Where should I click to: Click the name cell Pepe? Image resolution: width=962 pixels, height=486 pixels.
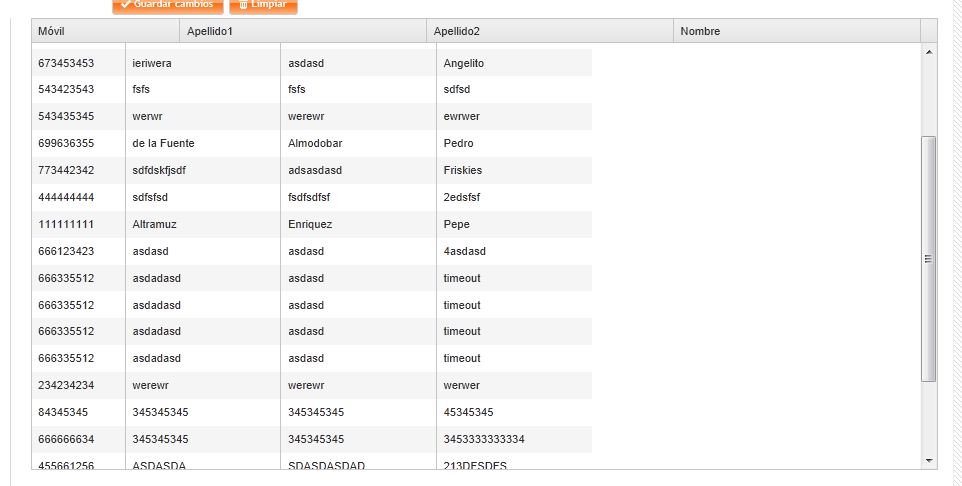tap(456, 224)
